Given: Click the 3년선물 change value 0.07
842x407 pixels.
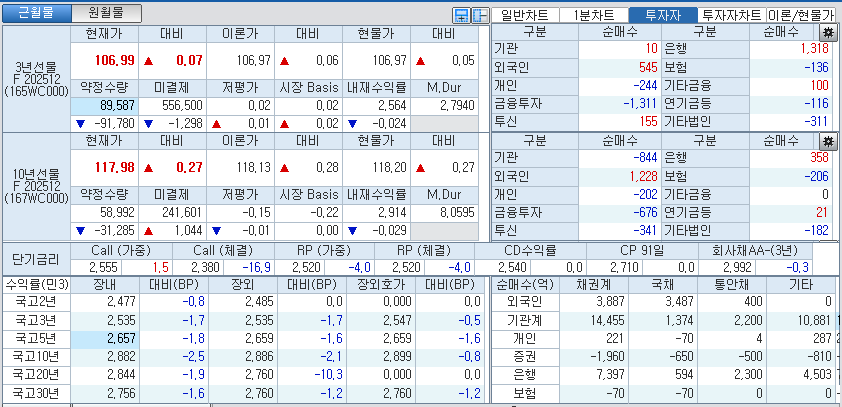Looking at the screenshot, I should tap(189, 60).
